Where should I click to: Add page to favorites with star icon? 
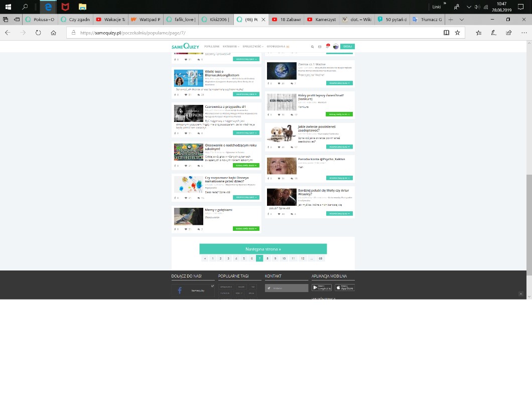[457, 33]
